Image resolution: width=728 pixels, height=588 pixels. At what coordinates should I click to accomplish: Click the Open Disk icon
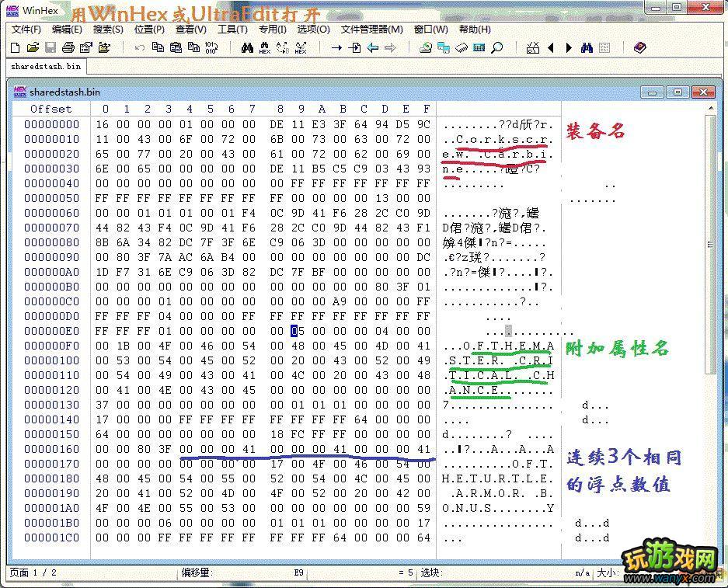(x=426, y=47)
